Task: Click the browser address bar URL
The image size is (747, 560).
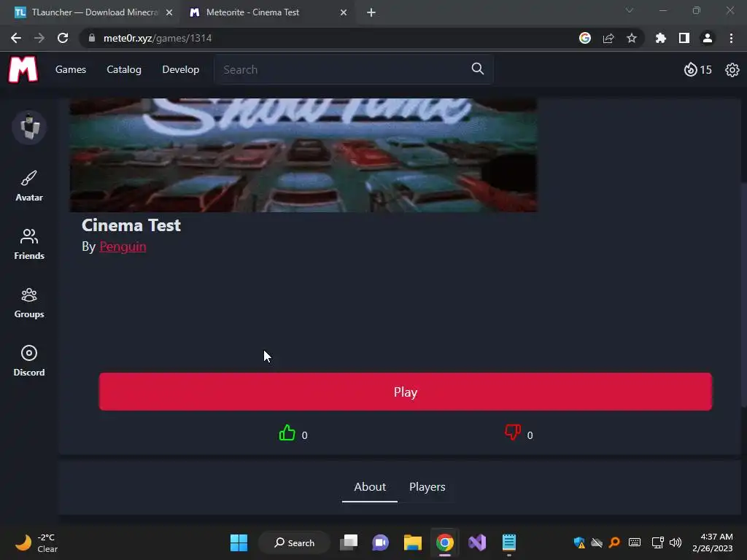Action: pos(158,38)
